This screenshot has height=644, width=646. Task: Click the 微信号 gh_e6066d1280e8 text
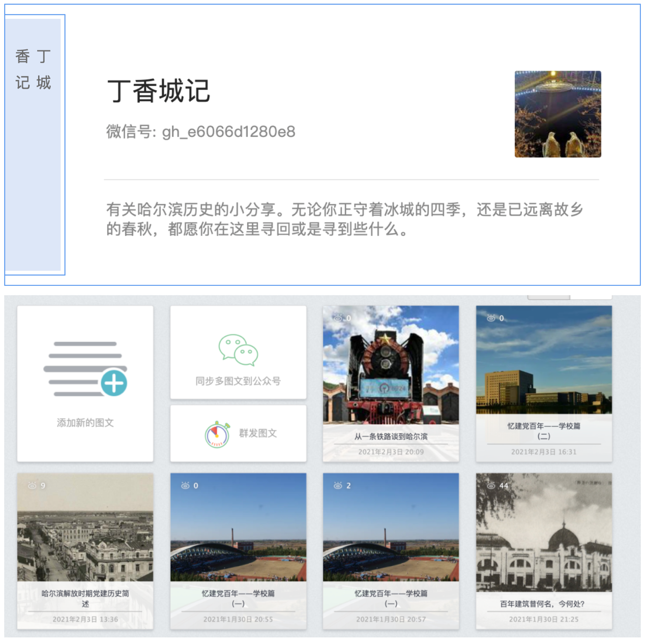pos(200,132)
